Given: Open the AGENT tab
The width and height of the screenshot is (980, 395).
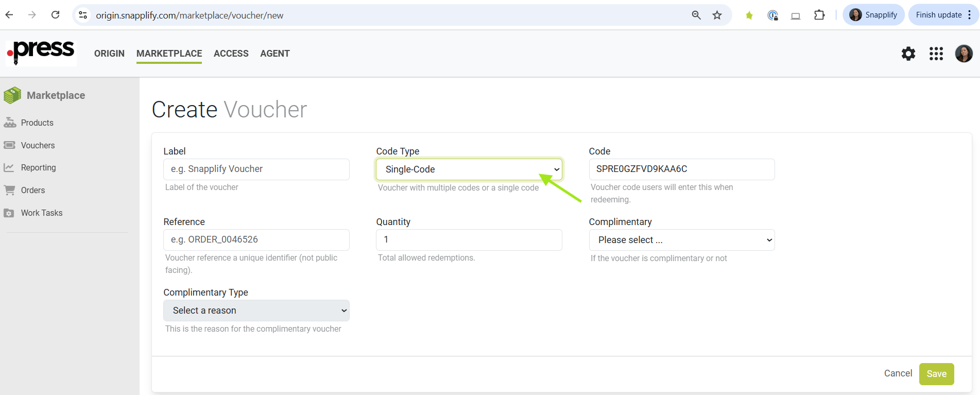Looking at the screenshot, I should pos(275,54).
